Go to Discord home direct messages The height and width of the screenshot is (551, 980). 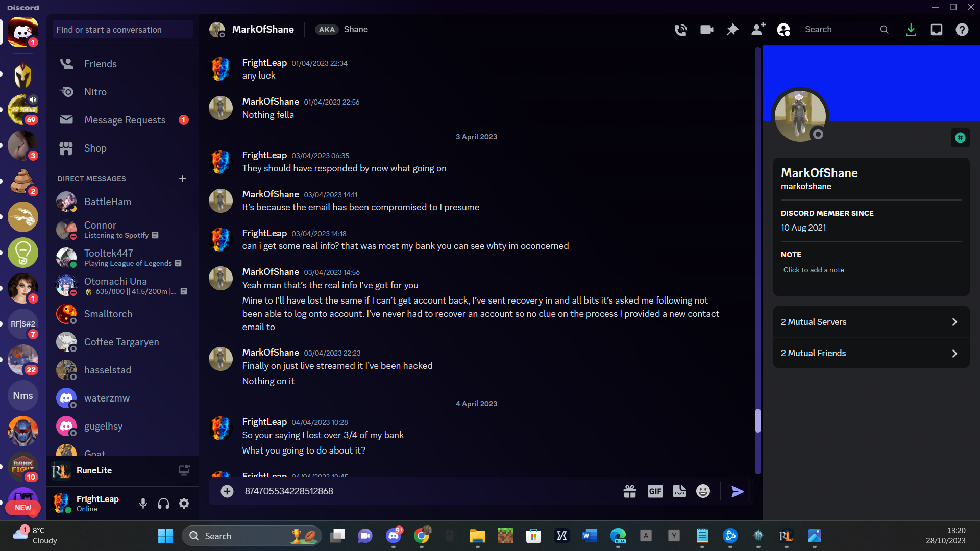coord(23,32)
